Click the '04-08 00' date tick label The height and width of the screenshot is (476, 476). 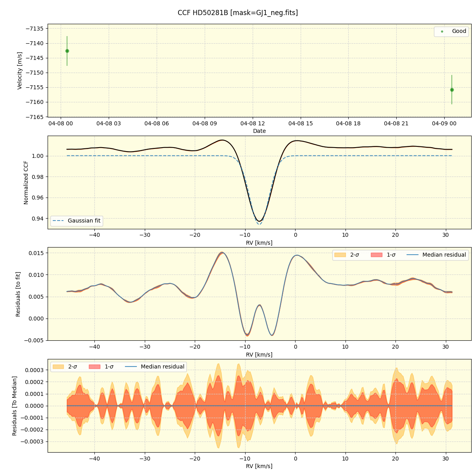click(x=61, y=123)
